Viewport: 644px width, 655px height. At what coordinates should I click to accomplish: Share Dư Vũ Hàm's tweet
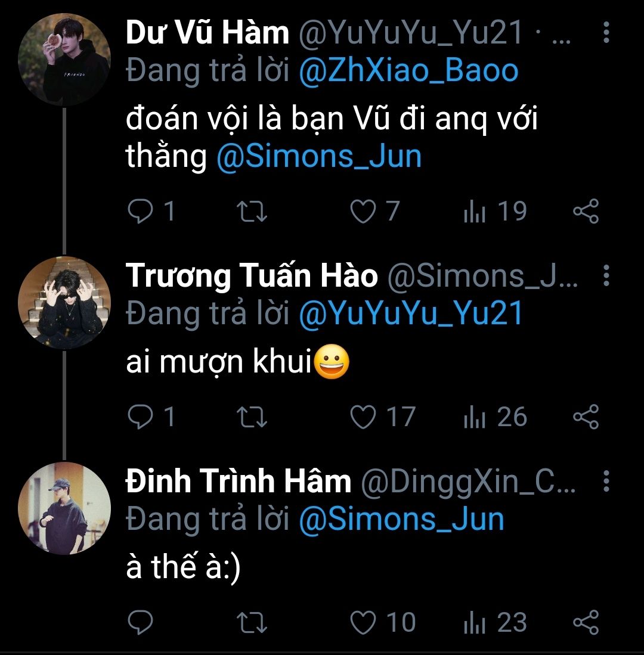point(586,212)
